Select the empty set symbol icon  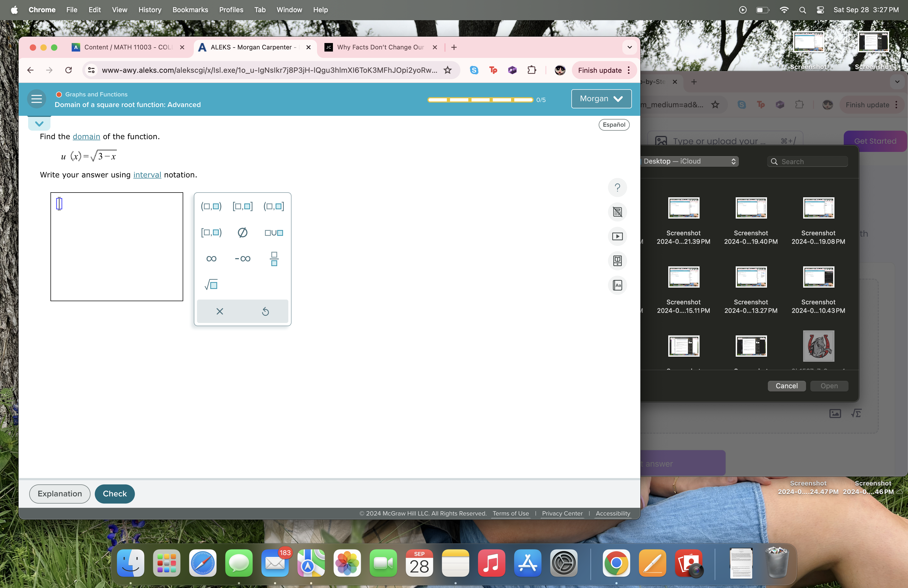tap(242, 232)
